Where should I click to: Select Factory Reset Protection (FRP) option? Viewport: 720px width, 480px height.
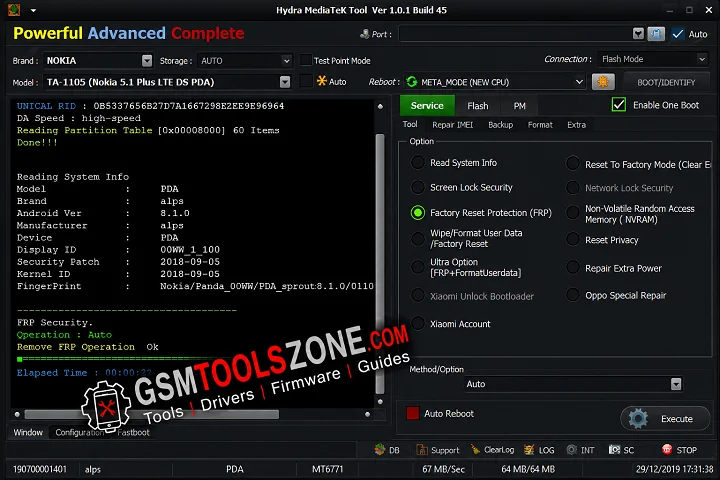[417, 213]
